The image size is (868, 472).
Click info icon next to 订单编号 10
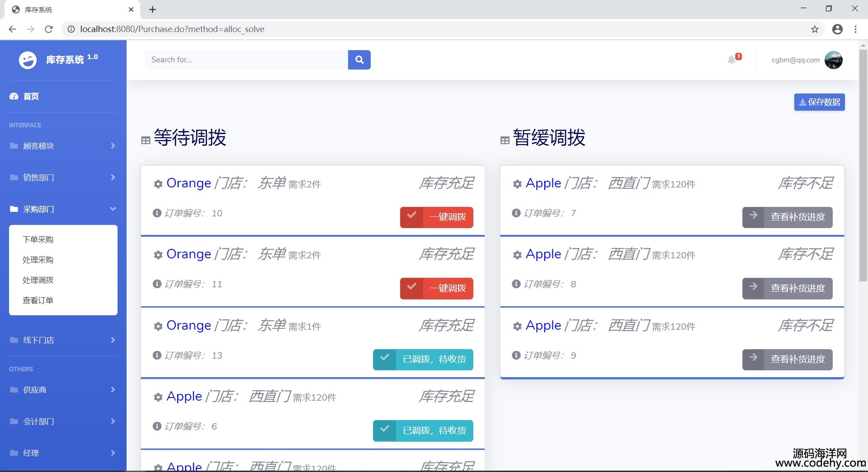click(x=157, y=213)
